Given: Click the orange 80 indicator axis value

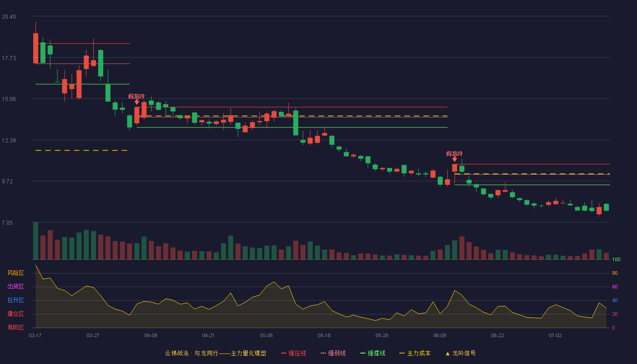Looking at the screenshot, I should click(x=615, y=273).
